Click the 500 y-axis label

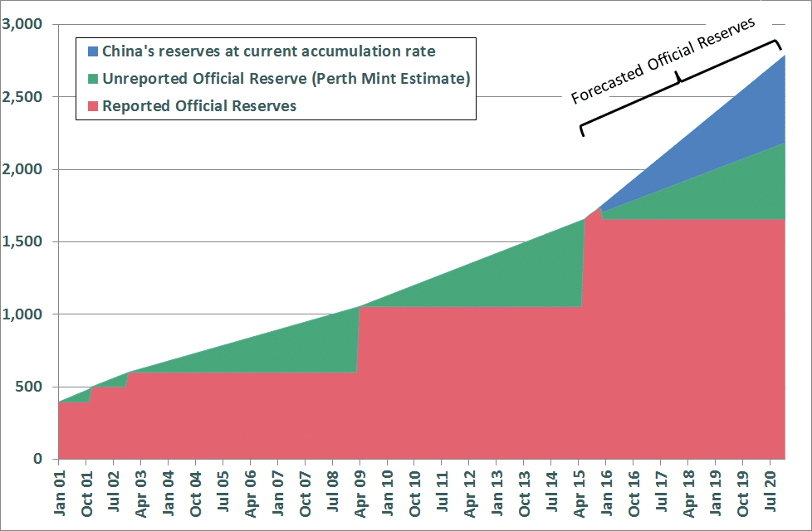point(28,387)
